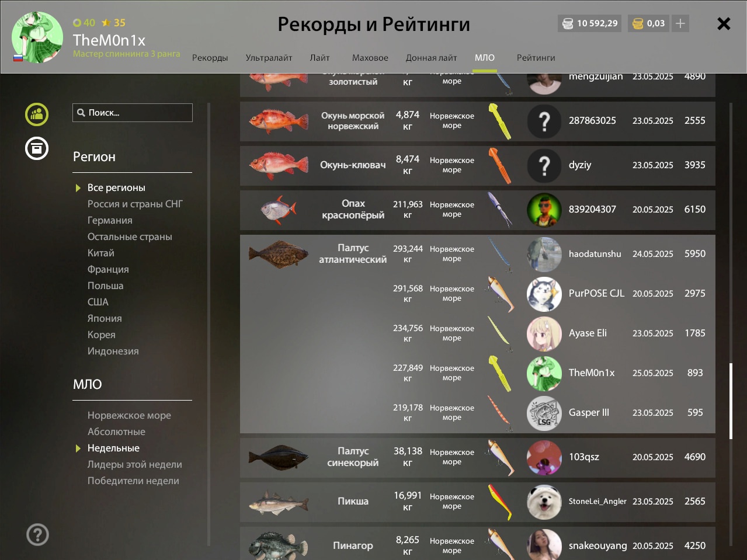
Task: Expand the Палтус синекорый record row
Action: click(478, 457)
